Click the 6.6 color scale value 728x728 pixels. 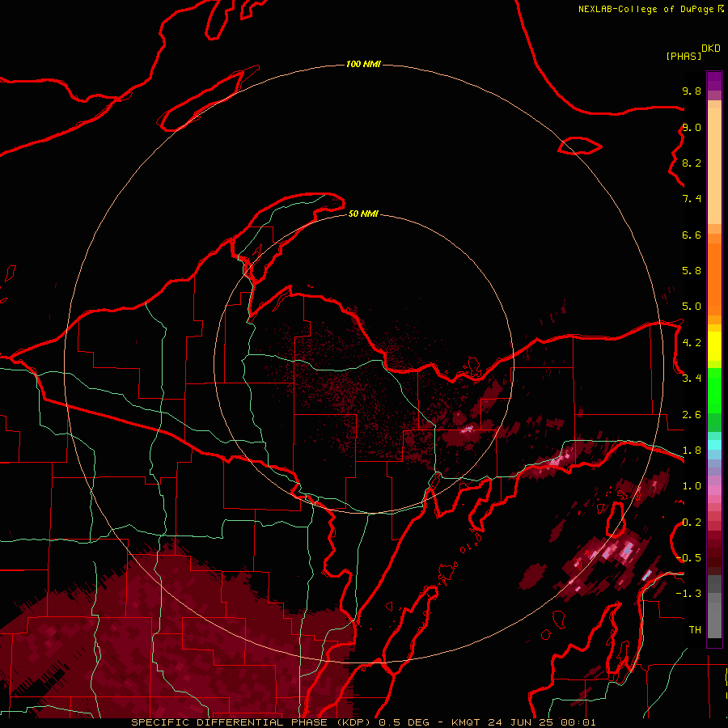(692, 235)
